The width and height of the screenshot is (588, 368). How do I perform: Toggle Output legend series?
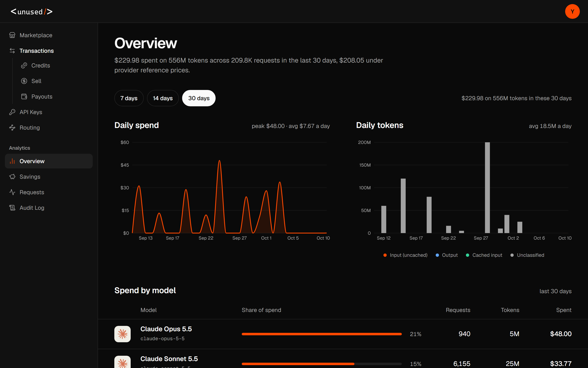tap(447, 255)
